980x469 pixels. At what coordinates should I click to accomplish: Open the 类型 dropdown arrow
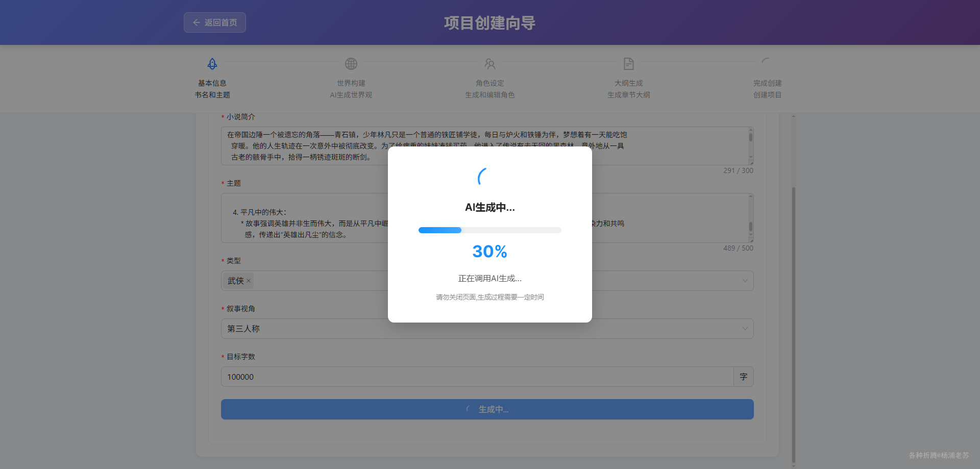745,281
